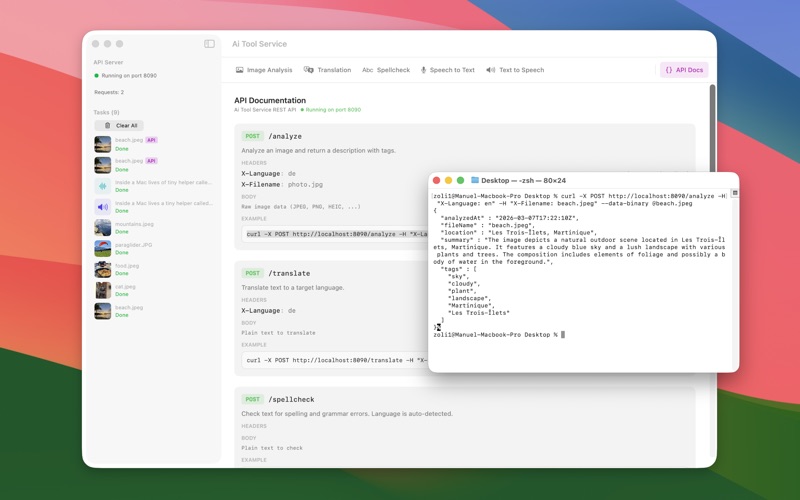
Task: Open the API Docs tab
Action: tap(684, 70)
